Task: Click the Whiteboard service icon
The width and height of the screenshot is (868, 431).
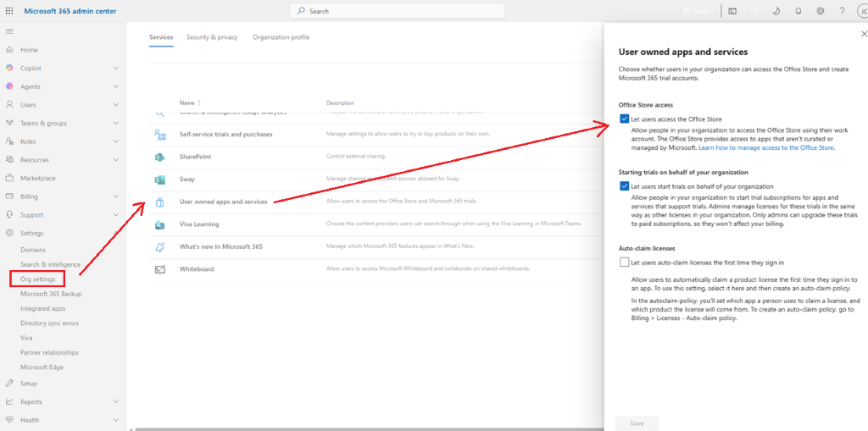Action: pyautogui.click(x=159, y=269)
